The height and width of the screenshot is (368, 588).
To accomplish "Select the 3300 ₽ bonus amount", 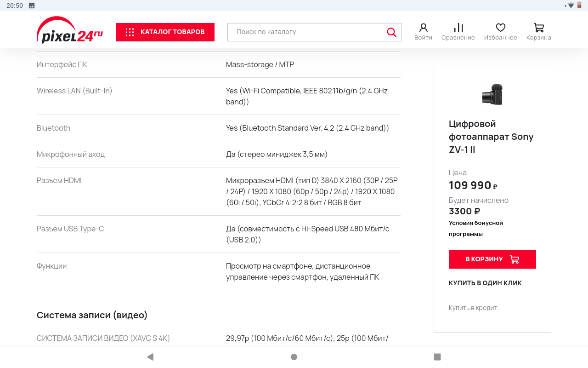I will (x=464, y=211).
